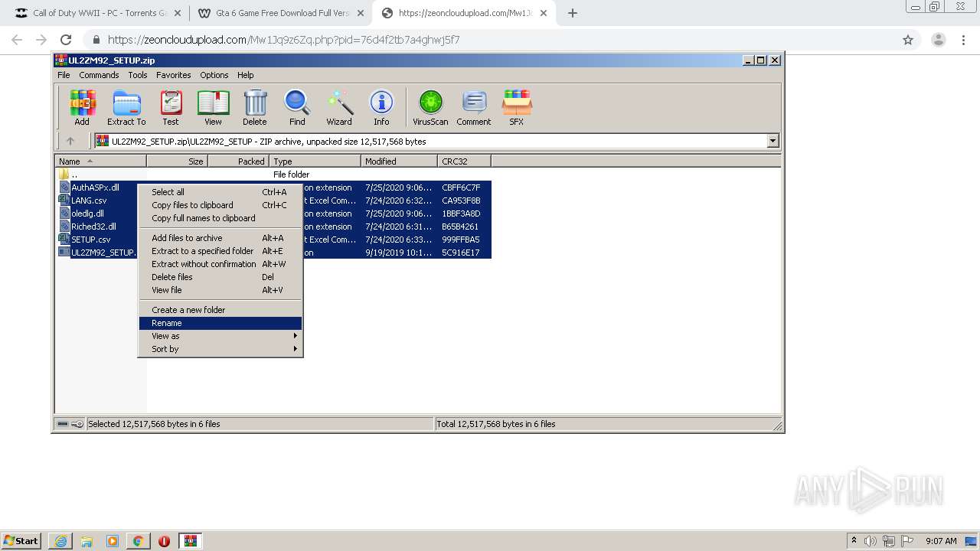Choose 'Select all' from context menu
Image resolution: width=980 pixels, height=551 pixels.
click(220, 192)
